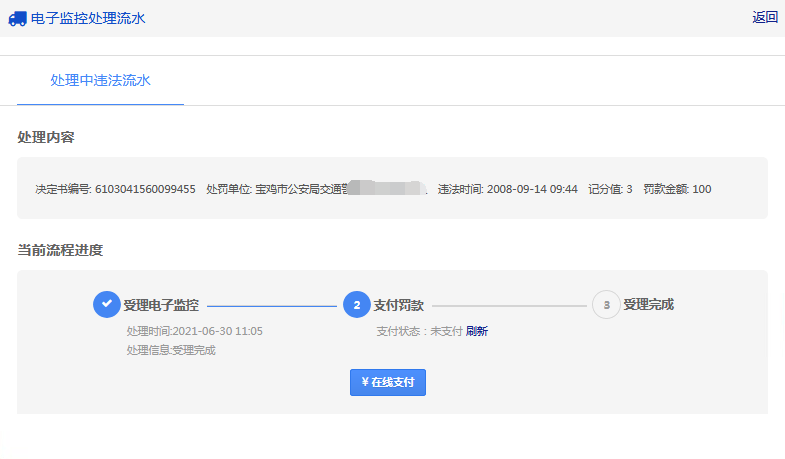Click the 决定书编号 number 6103041560099455
Screen dimensions: 785x459
(x=145, y=189)
